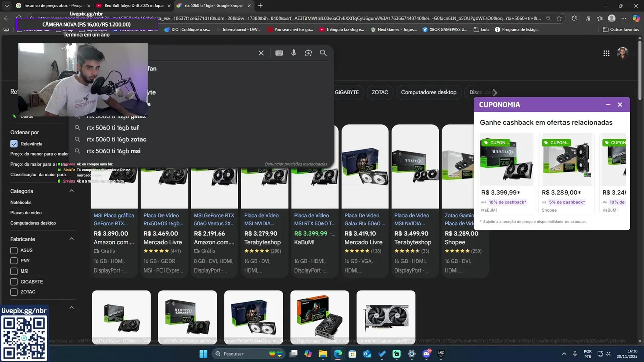The image size is (644, 362).
Task: Start voice search with microphone icon
Action: pyautogui.click(x=294, y=53)
